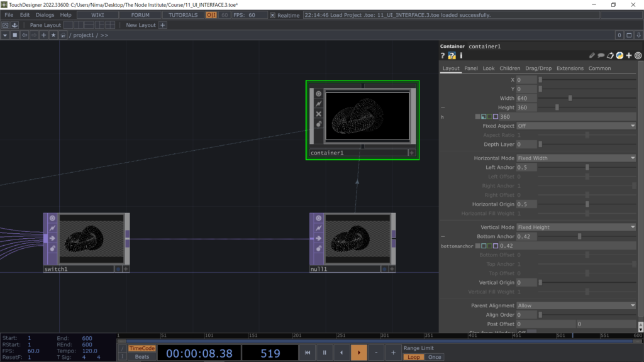The width and height of the screenshot is (644, 362).
Task: Click the lock icon on container1 node
Action: [x=319, y=124]
